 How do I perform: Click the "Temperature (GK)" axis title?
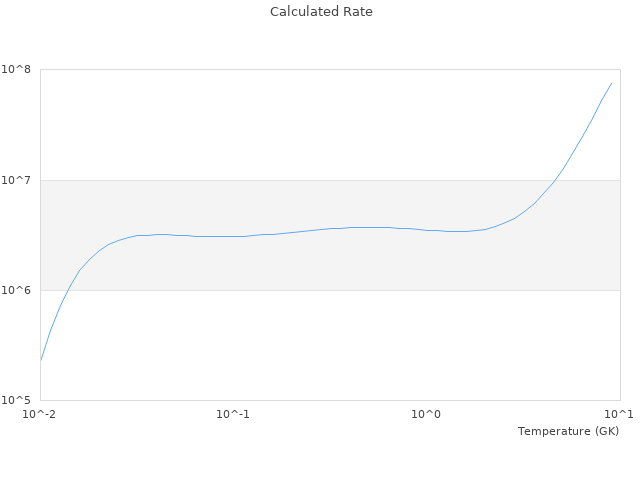pos(568,431)
